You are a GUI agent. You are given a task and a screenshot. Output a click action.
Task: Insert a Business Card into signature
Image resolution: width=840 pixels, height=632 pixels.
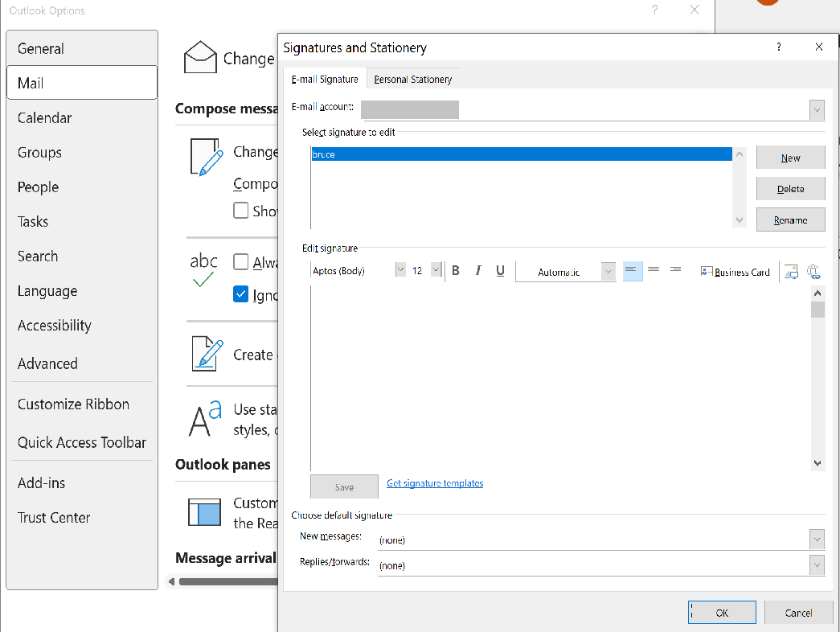735,272
